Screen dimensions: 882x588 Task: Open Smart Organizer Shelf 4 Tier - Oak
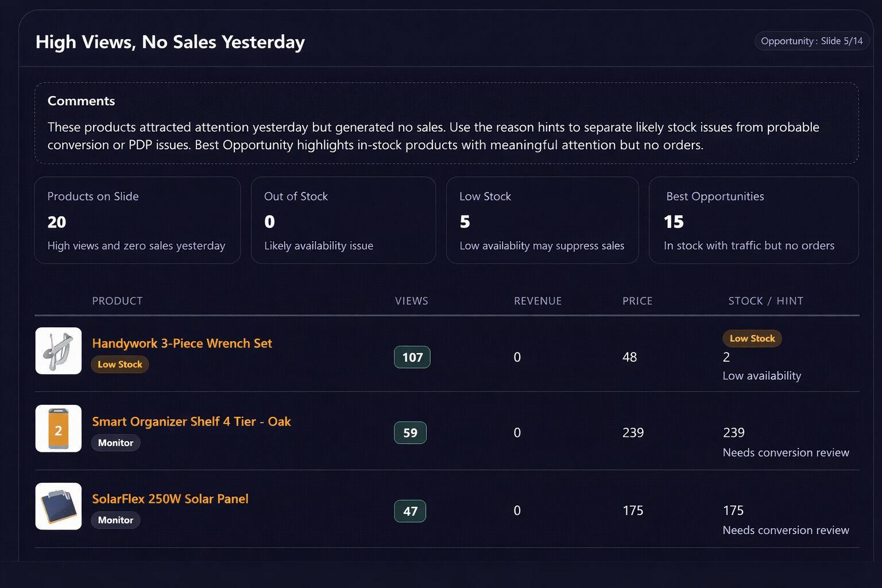click(191, 421)
